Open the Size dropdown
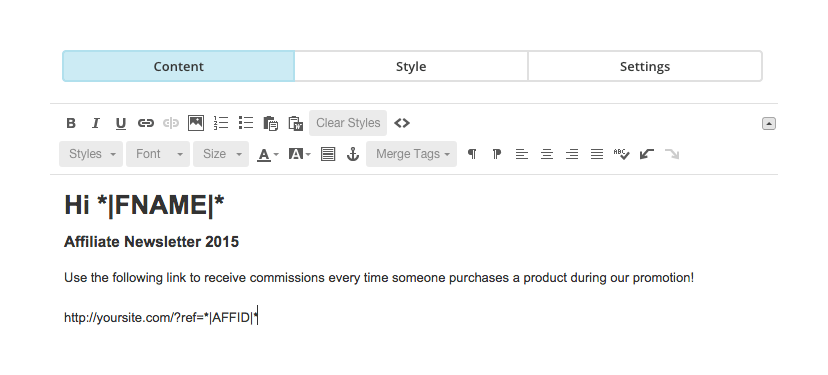This screenshot has width=828, height=375. point(221,154)
